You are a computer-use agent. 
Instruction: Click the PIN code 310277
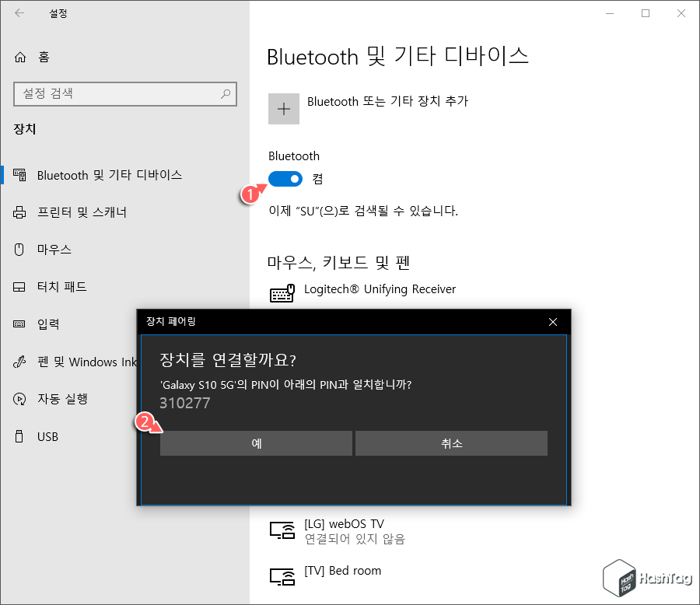[x=185, y=403]
